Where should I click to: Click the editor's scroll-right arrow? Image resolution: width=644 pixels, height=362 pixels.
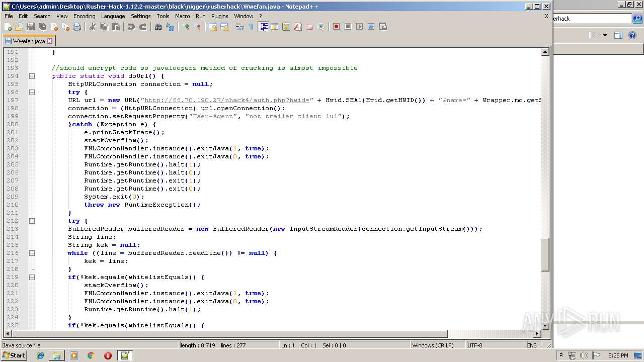pyautogui.click(x=537, y=333)
